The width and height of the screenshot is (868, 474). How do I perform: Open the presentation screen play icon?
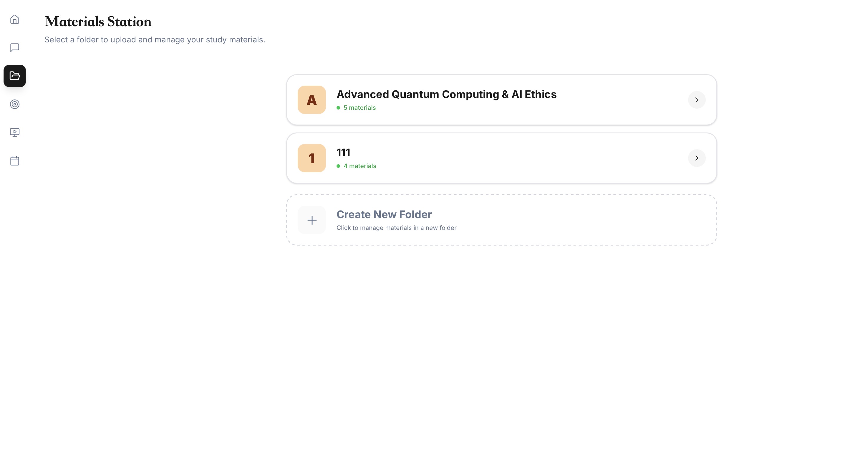pos(14,132)
